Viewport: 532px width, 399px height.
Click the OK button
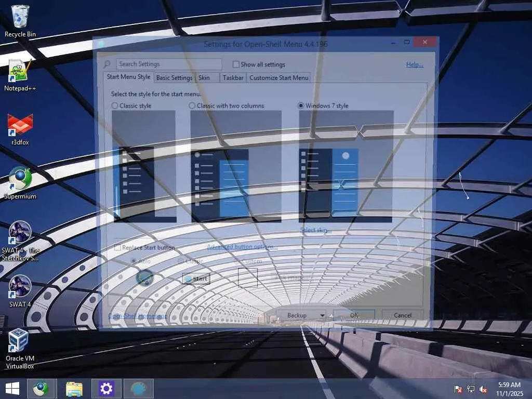[x=354, y=315]
